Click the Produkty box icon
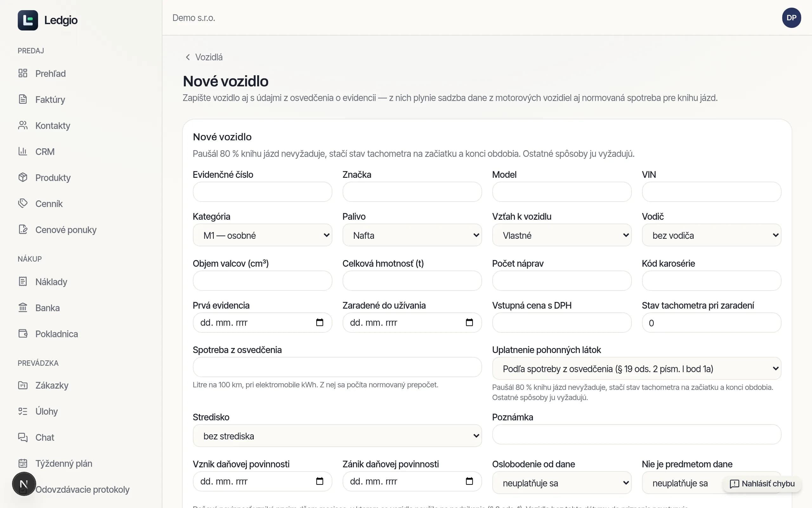Screen dimensions: 812x508 (23, 177)
